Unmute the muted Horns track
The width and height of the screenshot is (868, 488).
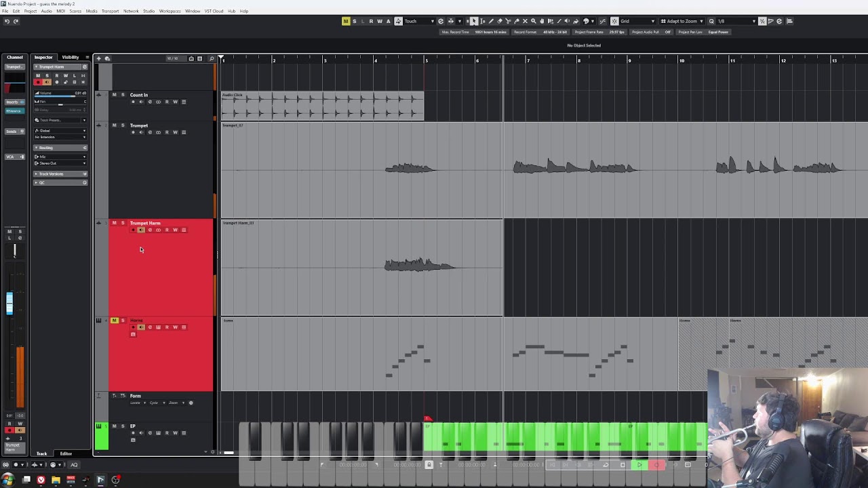coord(114,321)
